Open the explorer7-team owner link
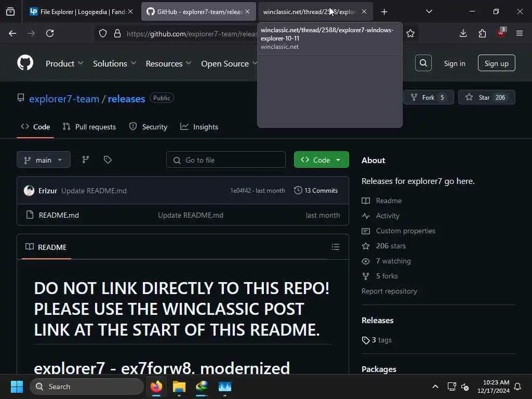Screen dimensions: 532x399 point(64,99)
